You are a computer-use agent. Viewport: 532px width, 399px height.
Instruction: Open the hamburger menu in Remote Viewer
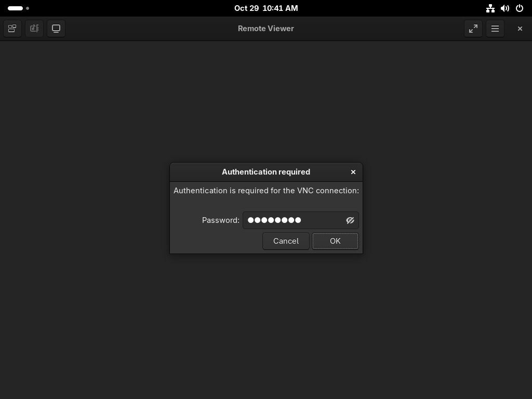tap(495, 29)
